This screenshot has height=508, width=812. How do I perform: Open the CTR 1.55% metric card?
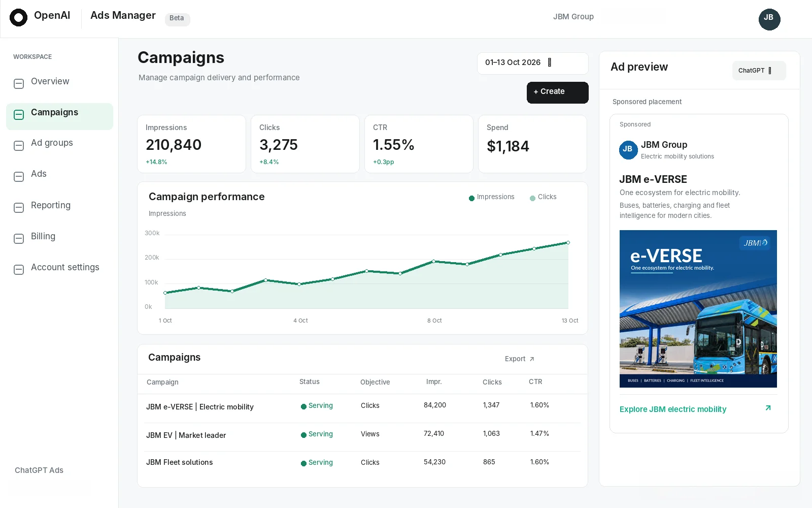click(419, 144)
